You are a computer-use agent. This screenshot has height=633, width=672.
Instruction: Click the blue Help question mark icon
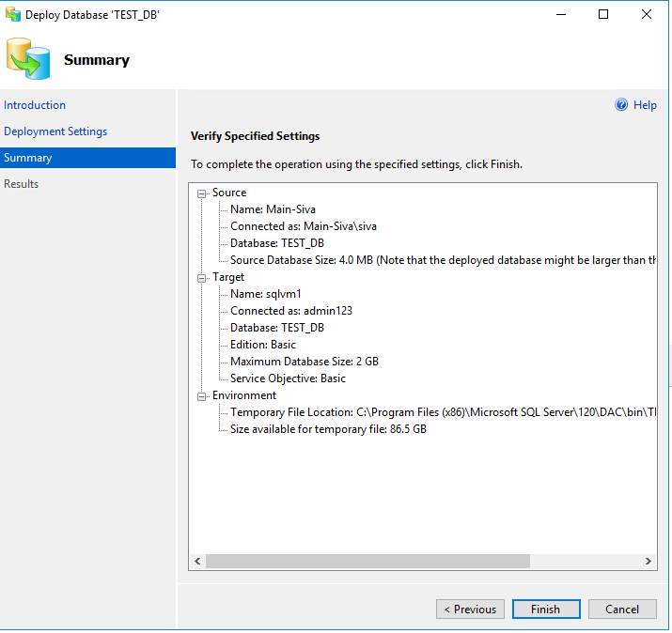621,105
